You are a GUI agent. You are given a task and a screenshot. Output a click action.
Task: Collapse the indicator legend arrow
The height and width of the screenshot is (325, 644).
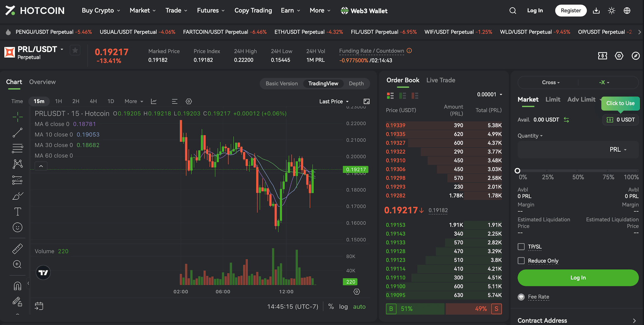(x=41, y=166)
